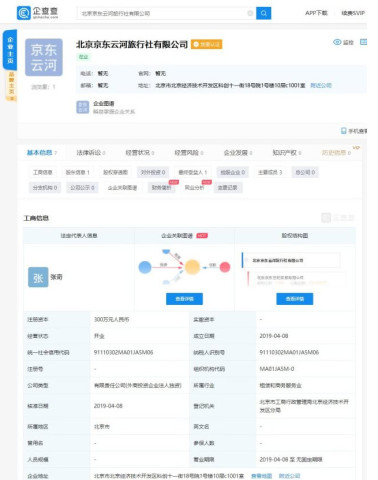378x480 pixels.
Task: Click the 企业关联图谱 relationship graph thumbnail
Action: click(x=184, y=267)
